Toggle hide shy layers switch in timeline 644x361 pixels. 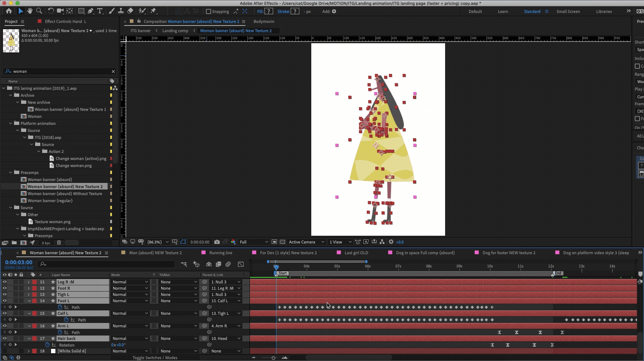(x=209, y=264)
